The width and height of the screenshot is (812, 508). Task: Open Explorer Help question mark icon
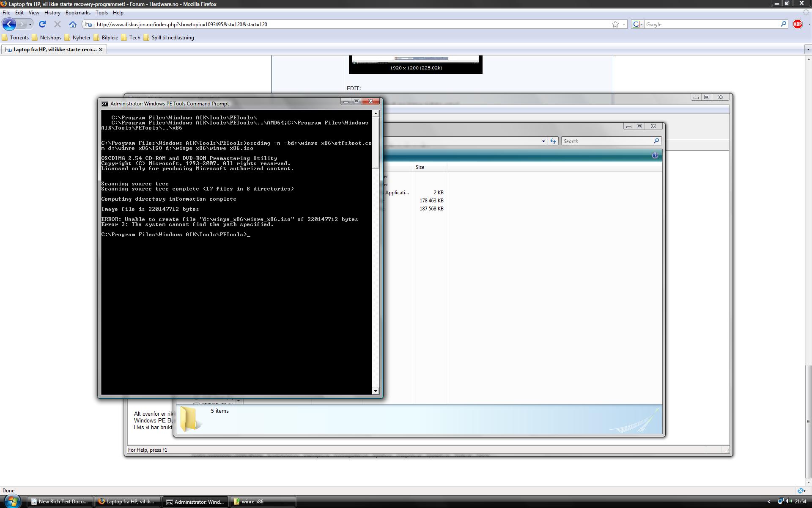(655, 156)
